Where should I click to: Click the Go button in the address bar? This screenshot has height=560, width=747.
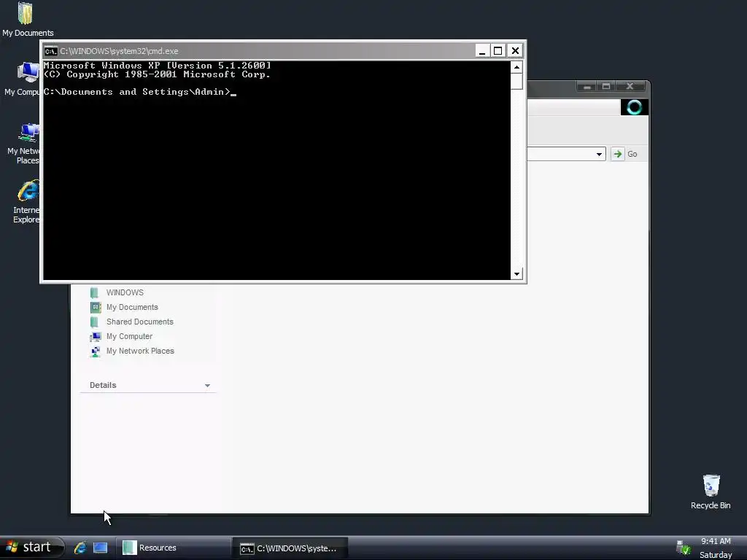tap(625, 154)
